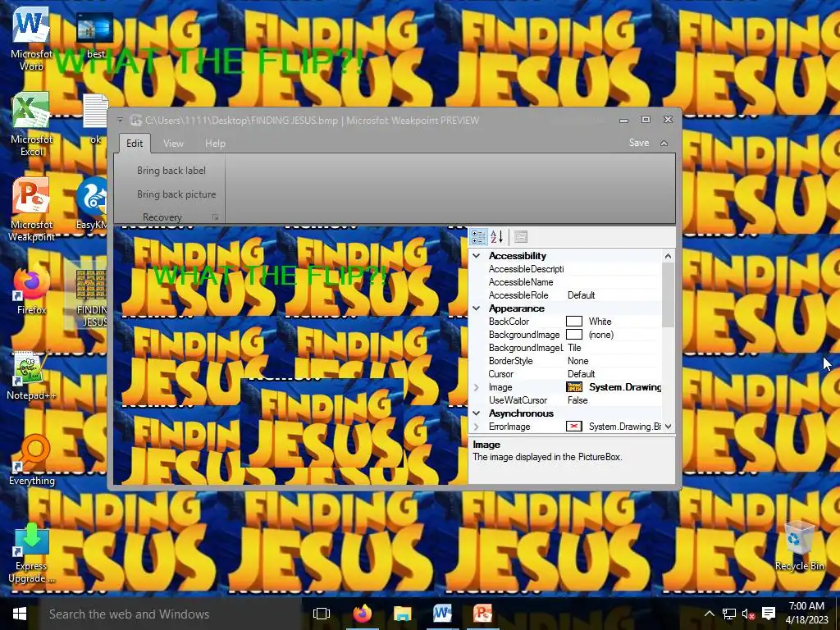Viewport: 840px width, 630px height.
Task: Open Express Upgrade desktop shortcut
Action: pyautogui.click(x=31, y=555)
